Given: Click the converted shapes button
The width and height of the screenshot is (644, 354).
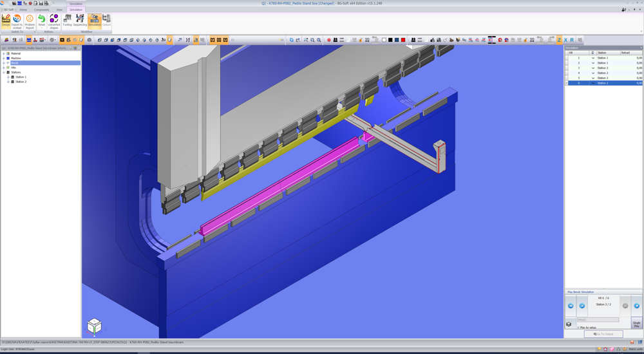Looking at the screenshot, I should (54, 21).
